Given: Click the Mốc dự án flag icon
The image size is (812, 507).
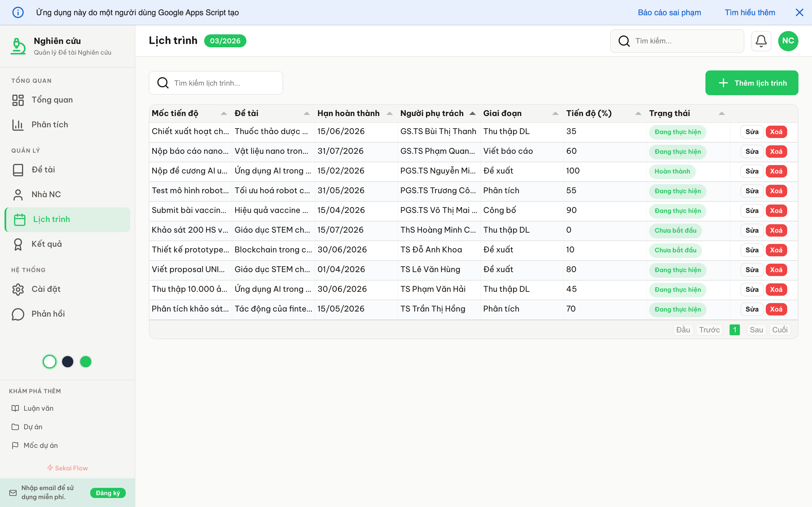Looking at the screenshot, I should [x=16, y=445].
